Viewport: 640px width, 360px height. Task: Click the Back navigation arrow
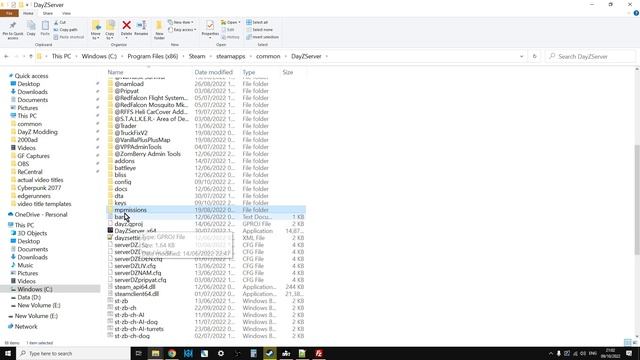pyautogui.click(x=6, y=56)
